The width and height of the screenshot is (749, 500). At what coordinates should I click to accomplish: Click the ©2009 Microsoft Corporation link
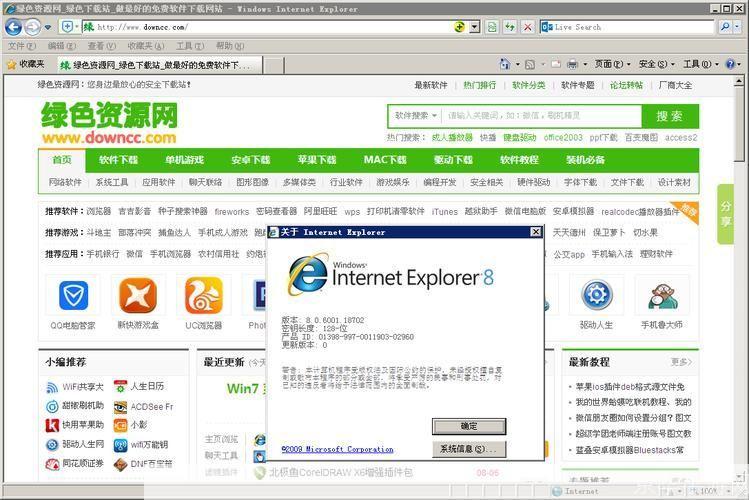click(337, 449)
